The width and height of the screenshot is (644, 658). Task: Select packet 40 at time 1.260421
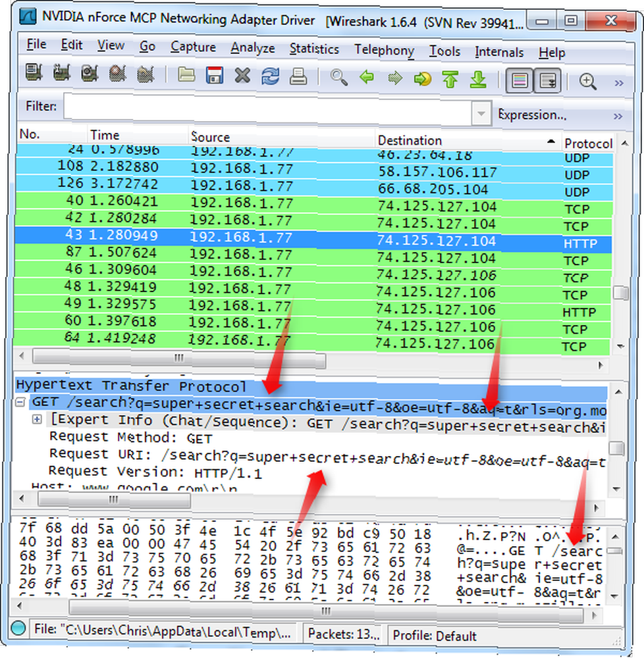click(x=314, y=205)
